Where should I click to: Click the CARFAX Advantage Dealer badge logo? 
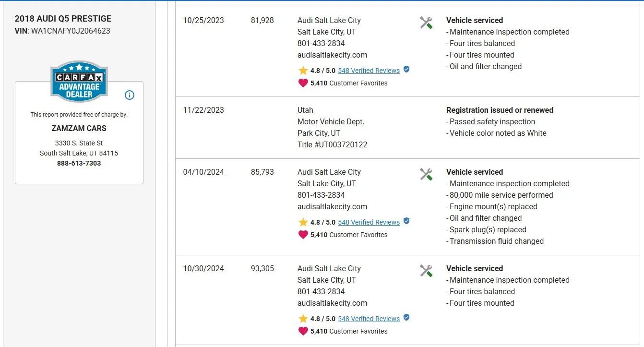[79, 81]
